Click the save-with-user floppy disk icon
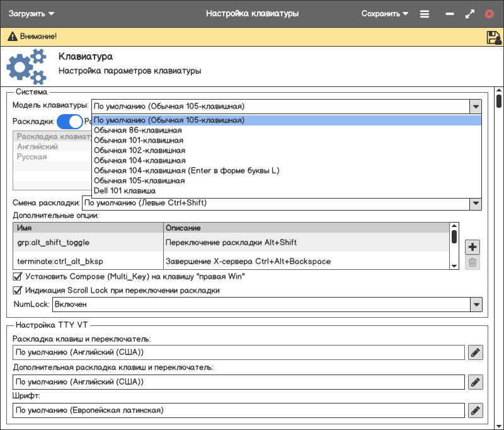 point(493,37)
